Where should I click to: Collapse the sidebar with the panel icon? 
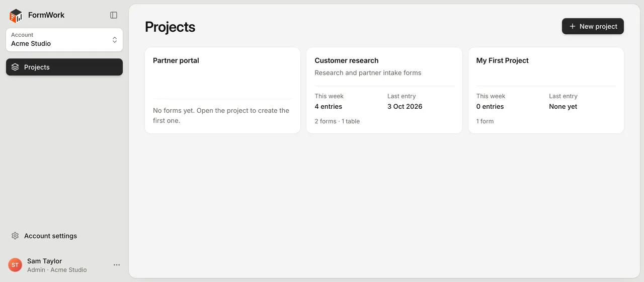point(114,15)
